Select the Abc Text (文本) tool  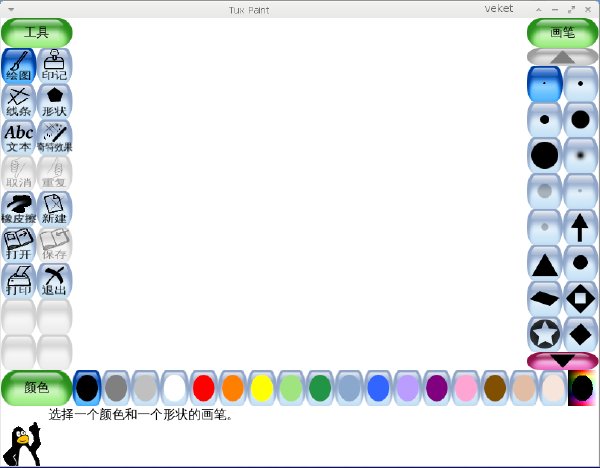[18, 137]
